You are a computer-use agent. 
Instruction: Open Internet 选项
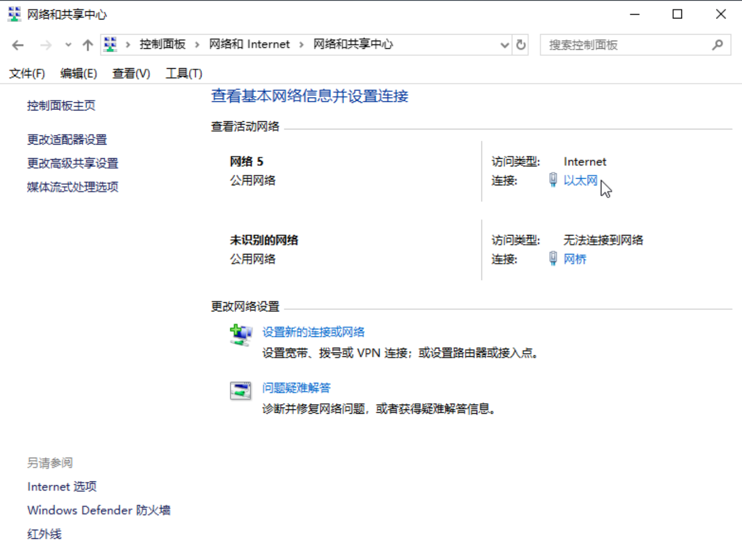click(62, 486)
